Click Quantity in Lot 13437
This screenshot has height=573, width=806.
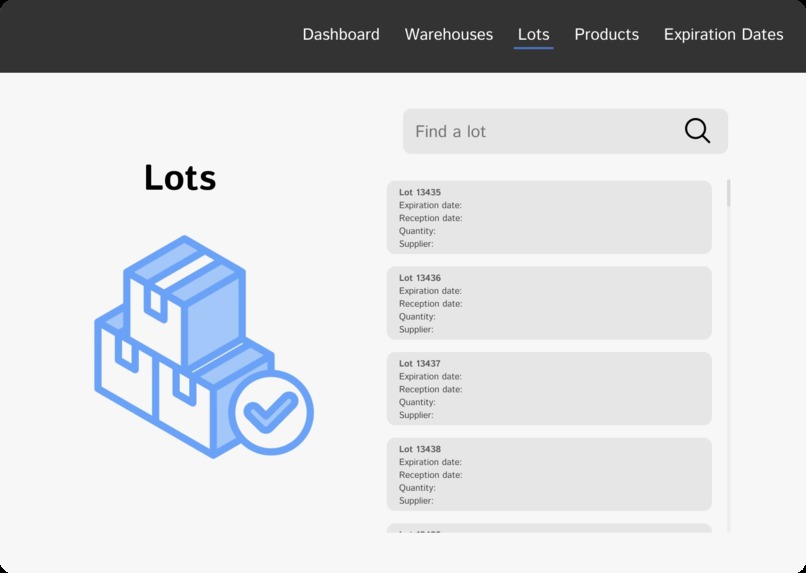(x=417, y=402)
